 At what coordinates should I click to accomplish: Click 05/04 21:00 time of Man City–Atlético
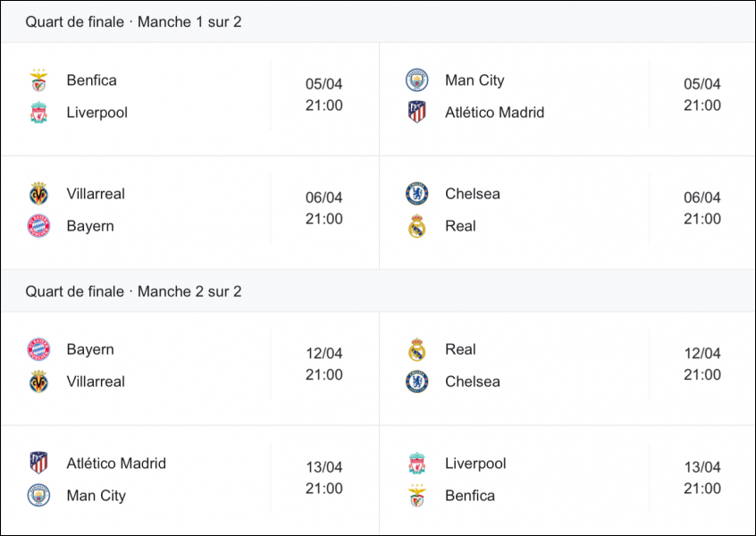(x=702, y=95)
